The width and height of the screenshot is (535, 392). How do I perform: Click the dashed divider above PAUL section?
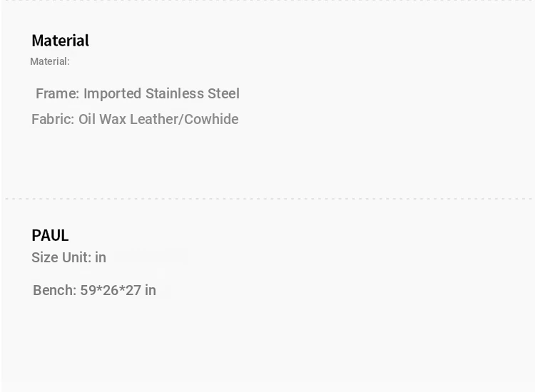[x=267, y=199]
